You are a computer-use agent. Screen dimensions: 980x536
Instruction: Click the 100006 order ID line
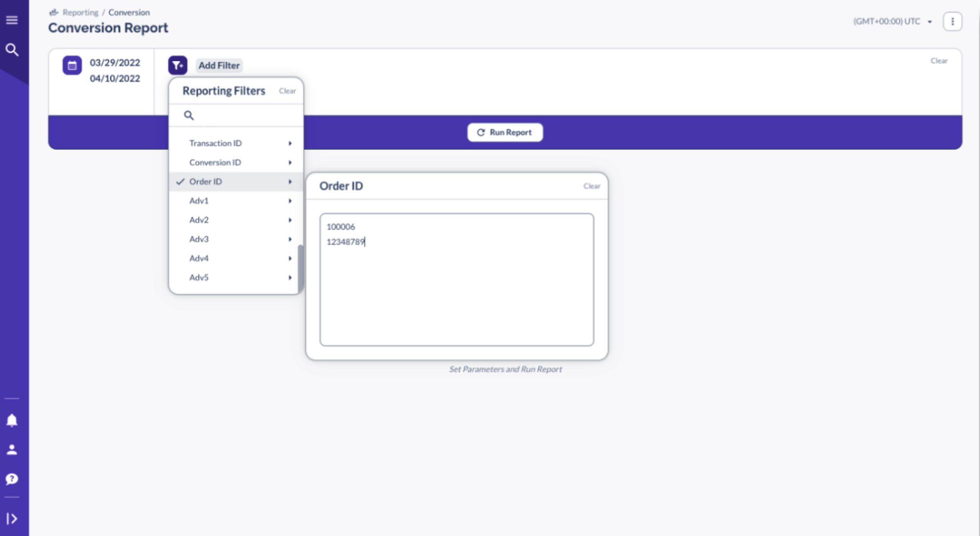[x=340, y=227]
